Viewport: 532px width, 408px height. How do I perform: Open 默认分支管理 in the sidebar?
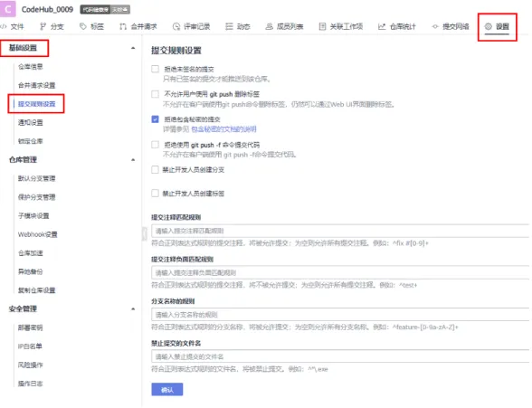click(x=36, y=178)
